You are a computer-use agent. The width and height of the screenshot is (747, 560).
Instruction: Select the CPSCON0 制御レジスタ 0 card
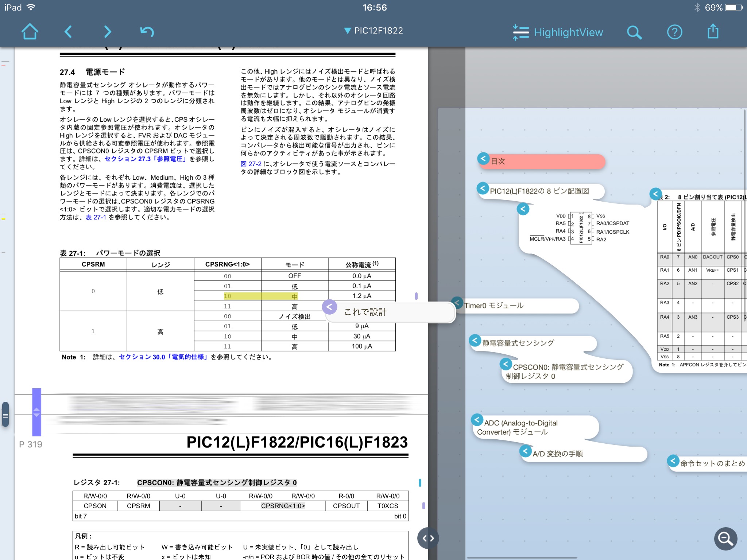click(567, 372)
